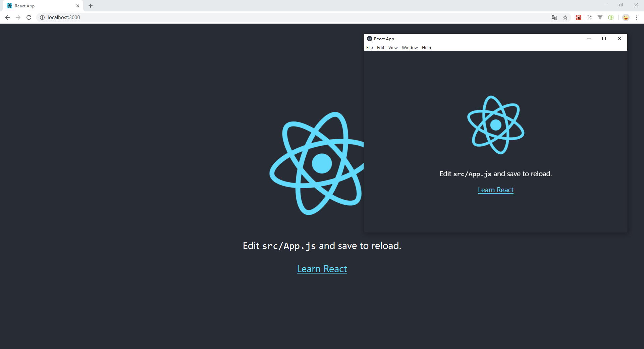Viewport: 644px width, 349px height.
Task: Open the gray orbit-circle extension
Action: coord(589,17)
